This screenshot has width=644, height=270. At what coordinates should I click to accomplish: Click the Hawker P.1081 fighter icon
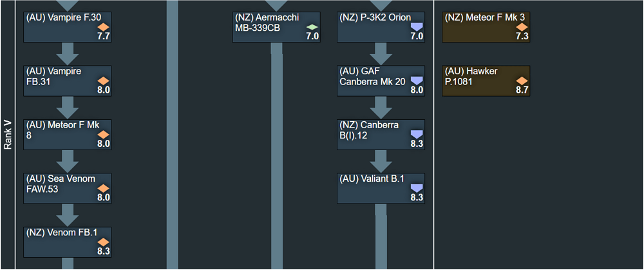521,80
